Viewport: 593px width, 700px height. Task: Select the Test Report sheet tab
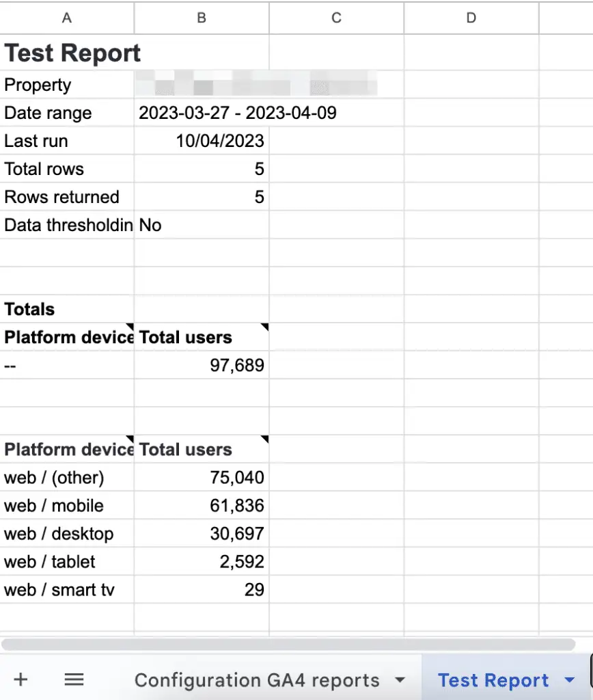point(493,679)
